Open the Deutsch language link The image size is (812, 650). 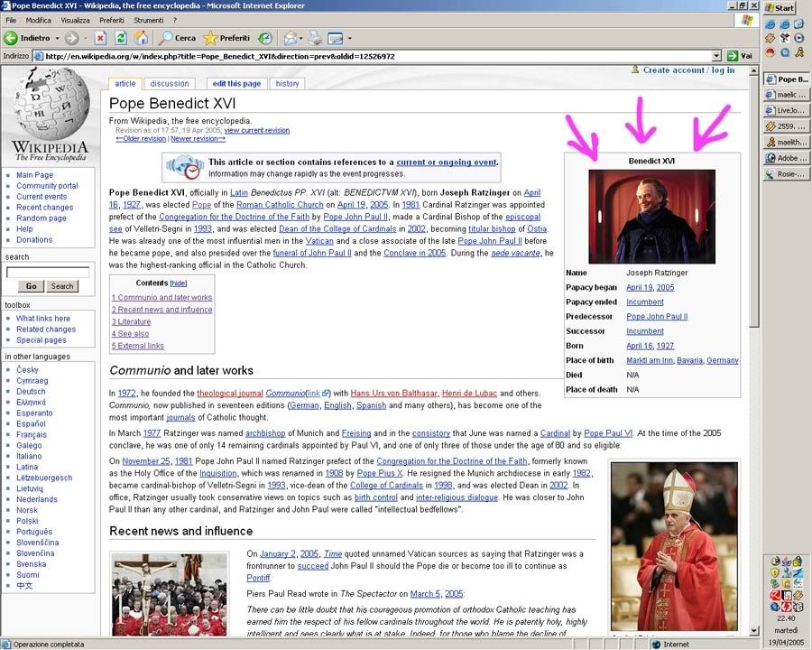point(31,391)
